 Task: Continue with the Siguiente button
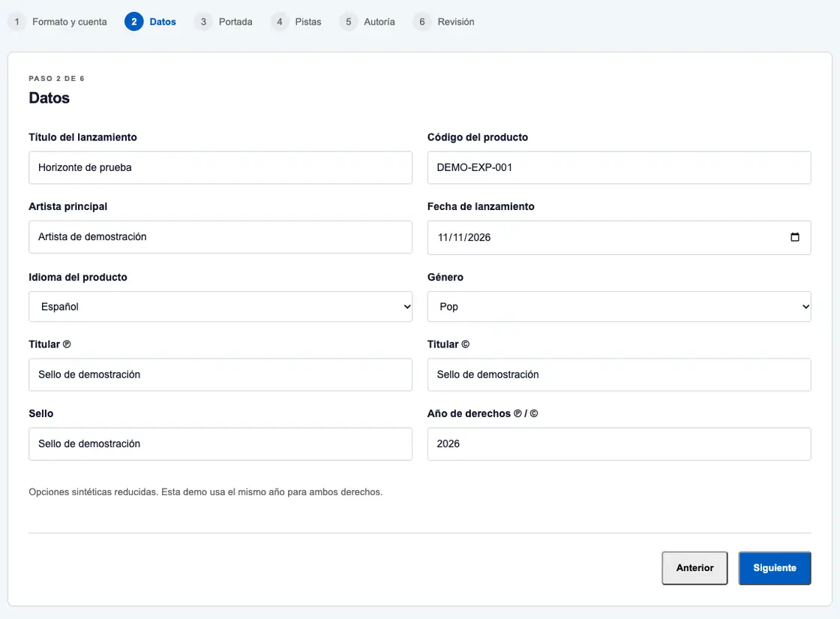click(775, 568)
